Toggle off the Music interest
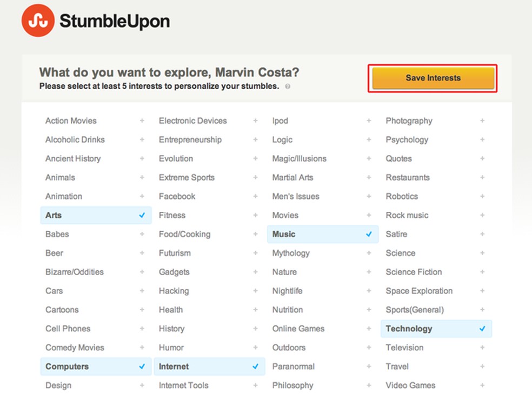 (369, 234)
